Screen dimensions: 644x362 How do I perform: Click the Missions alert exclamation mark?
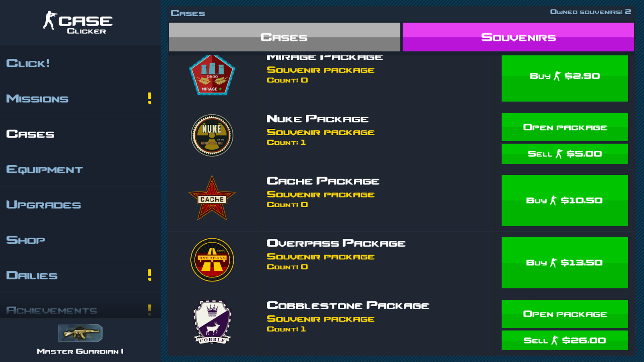click(150, 99)
